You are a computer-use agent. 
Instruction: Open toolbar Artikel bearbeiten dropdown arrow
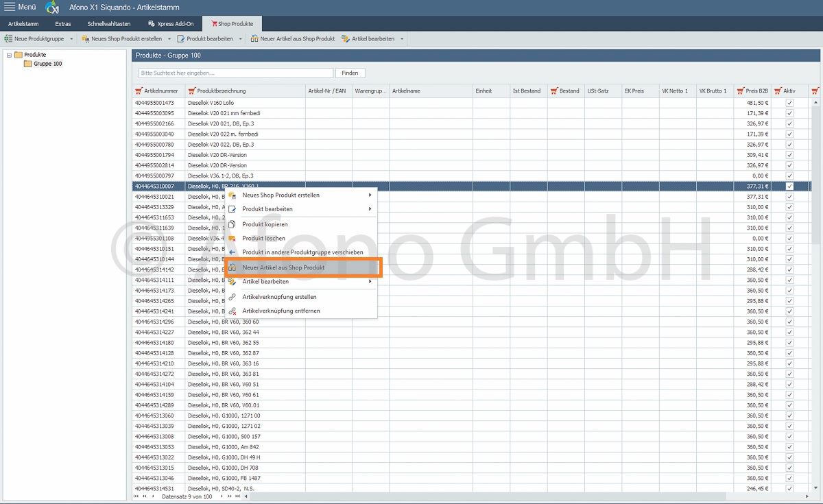pyautogui.click(x=402, y=39)
